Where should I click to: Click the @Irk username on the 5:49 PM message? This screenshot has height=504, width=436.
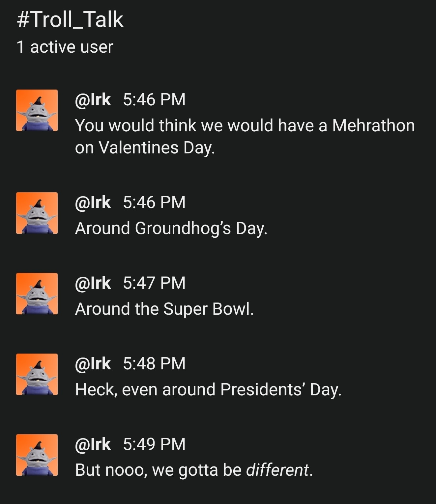coord(93,444)
